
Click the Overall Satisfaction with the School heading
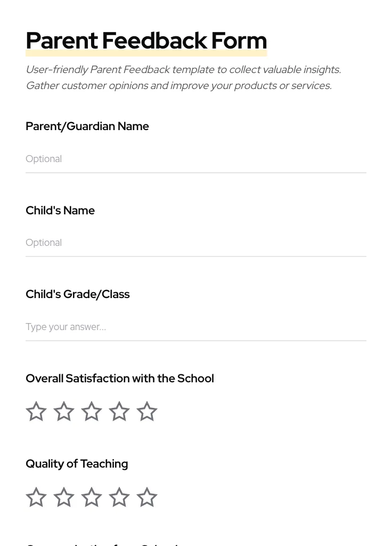point(120,378)
